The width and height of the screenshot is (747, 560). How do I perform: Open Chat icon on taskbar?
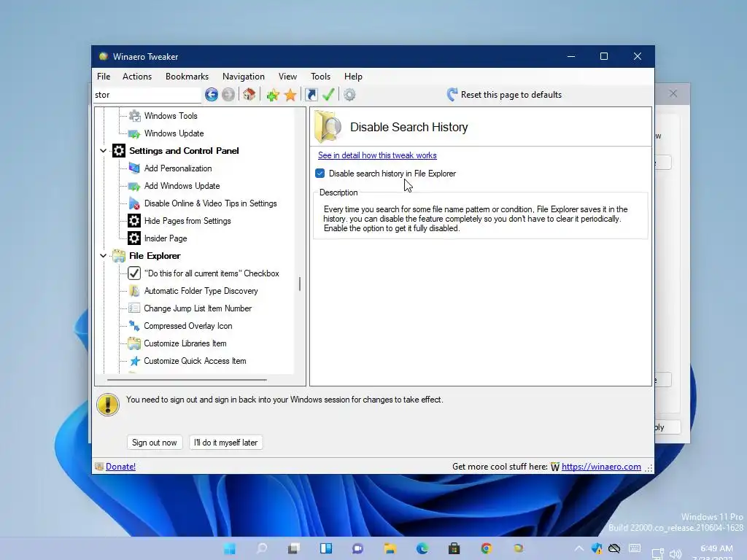(357, 548)
